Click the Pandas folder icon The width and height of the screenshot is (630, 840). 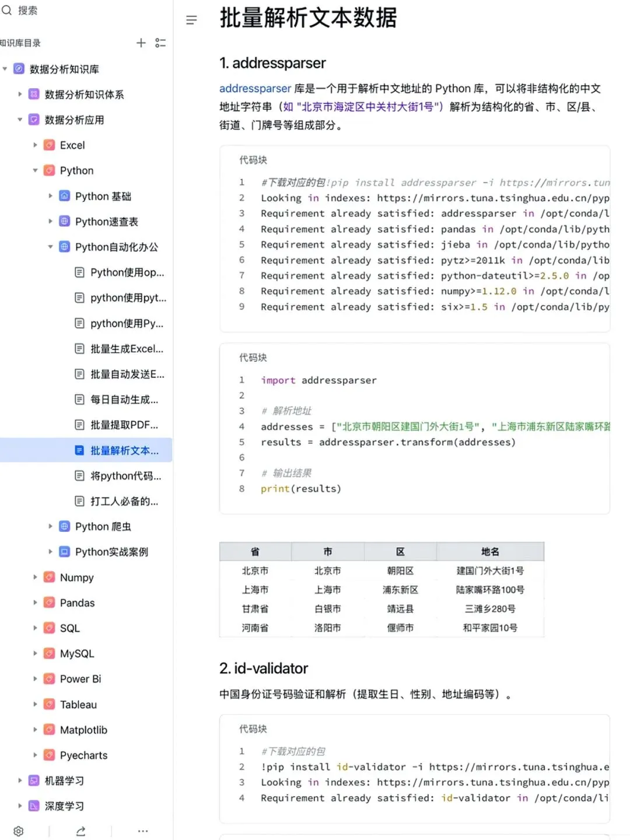pyautogui.click(x=50, y=603)
